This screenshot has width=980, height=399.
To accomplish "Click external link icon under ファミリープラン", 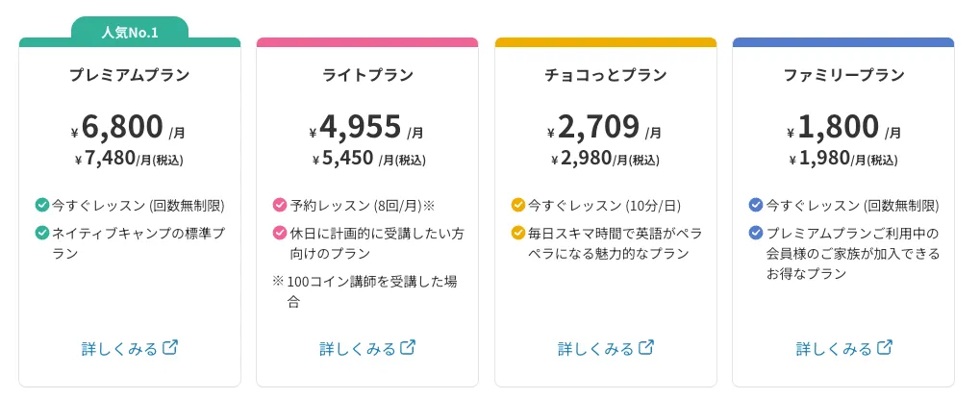I will 886,347.
